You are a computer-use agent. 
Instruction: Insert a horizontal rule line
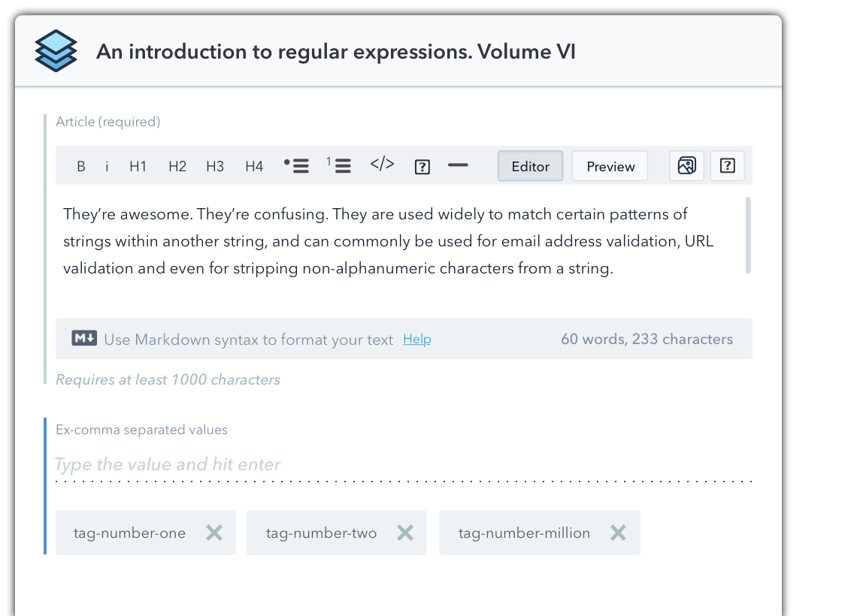458,165
